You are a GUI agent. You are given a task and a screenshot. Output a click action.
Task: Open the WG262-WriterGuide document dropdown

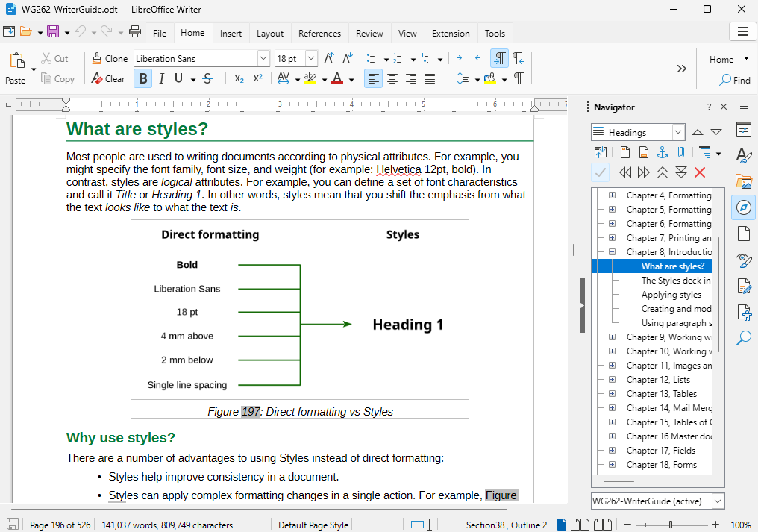point(718,501)
